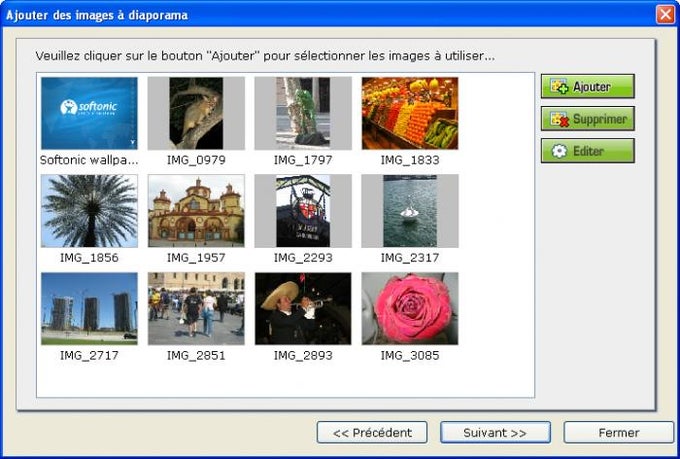Click the 'Softonic wallpa...' file name
Image resolution: width=680 pixels, height=459 pixels.
coord(89,160)
